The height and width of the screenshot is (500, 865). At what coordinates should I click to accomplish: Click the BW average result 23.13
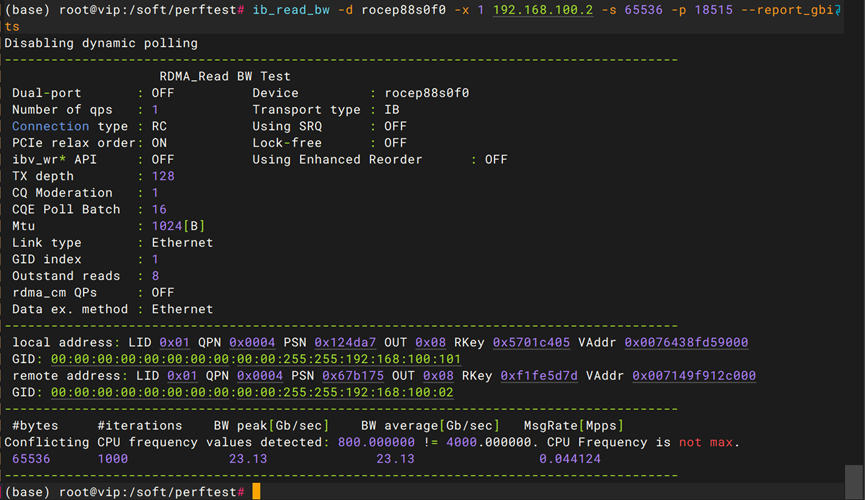(395, 459)
